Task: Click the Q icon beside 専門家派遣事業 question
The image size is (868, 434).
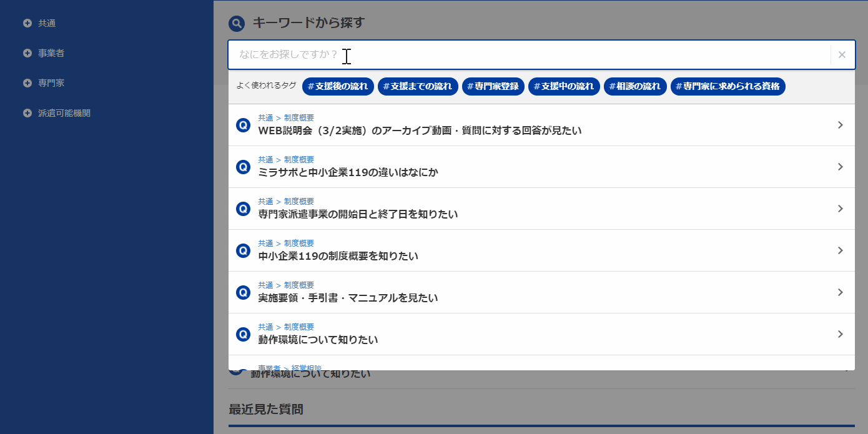Action: 243,209
